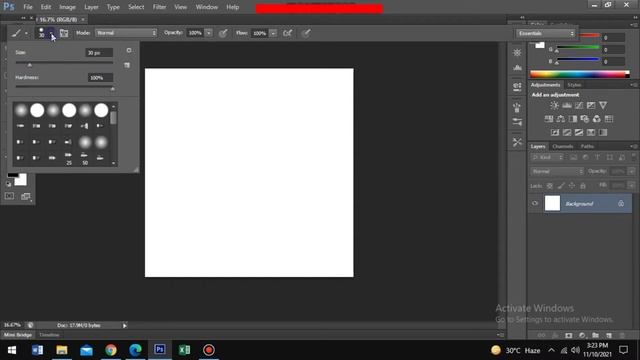Create new brush preset from this brush

point(127,65)
